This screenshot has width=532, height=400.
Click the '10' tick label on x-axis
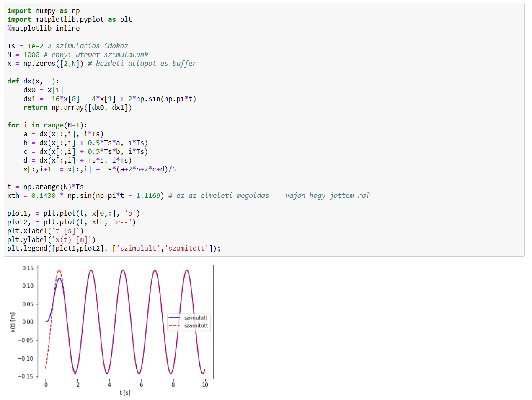pyautogui.click(x=205, y=385)
